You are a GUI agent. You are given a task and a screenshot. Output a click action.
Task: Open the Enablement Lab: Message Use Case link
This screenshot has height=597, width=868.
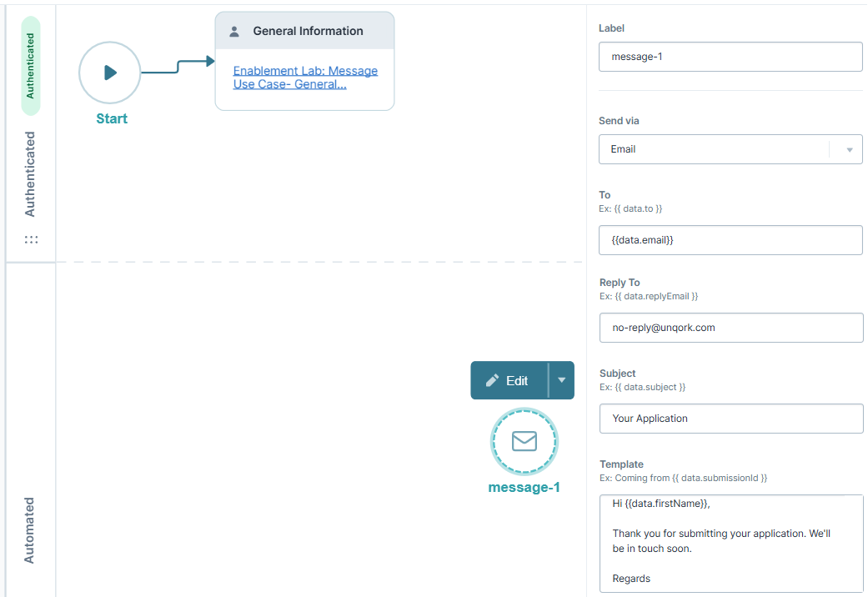(x=304, y=77)
